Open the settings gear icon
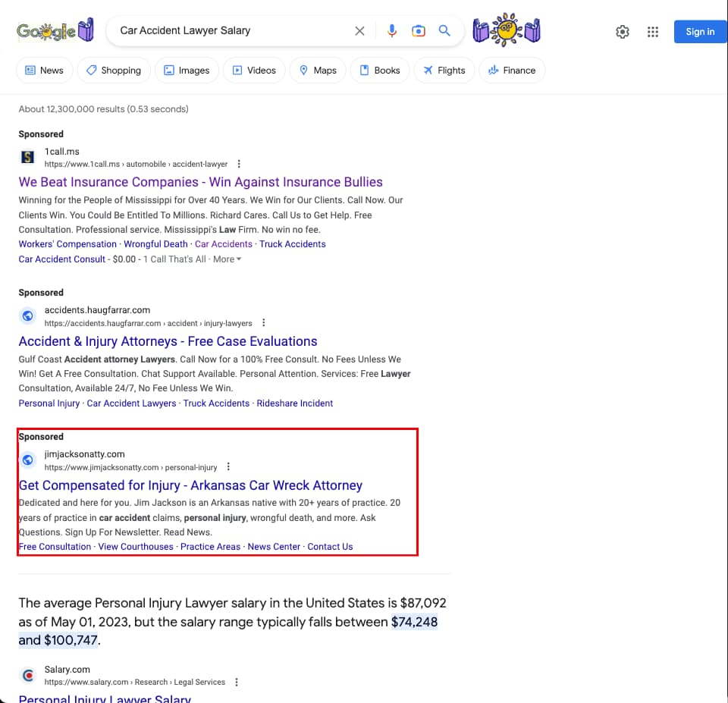Screen dimensions: 728x703 coord(622,32)
